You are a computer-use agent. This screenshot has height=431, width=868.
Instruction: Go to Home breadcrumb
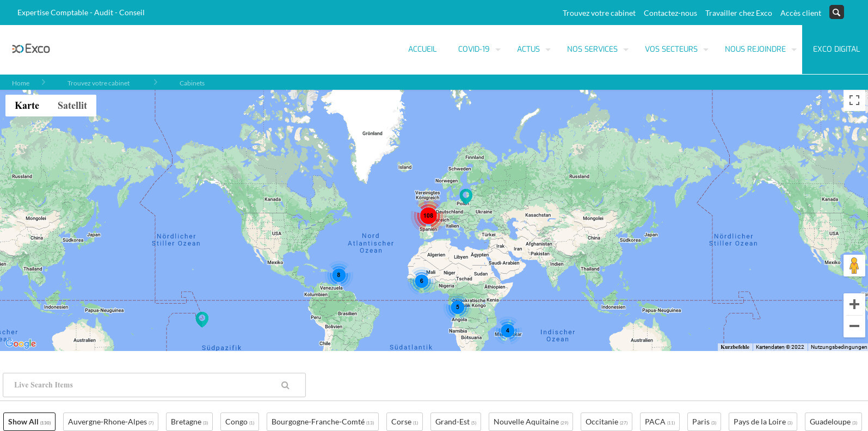tap(21, 83)
